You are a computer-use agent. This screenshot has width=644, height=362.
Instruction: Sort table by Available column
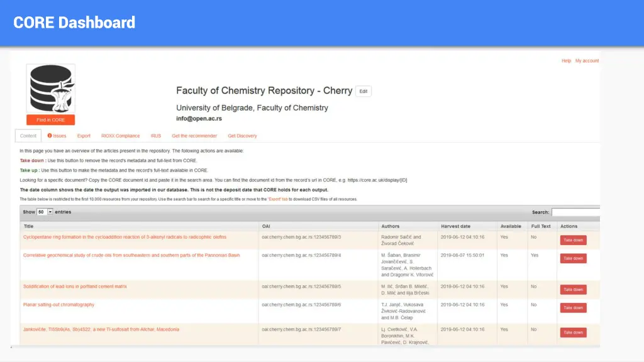[511, 226]
